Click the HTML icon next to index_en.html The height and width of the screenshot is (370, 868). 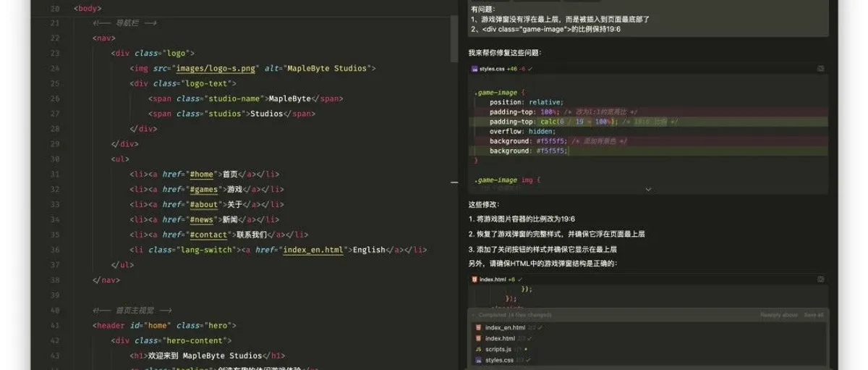point(478,328)
